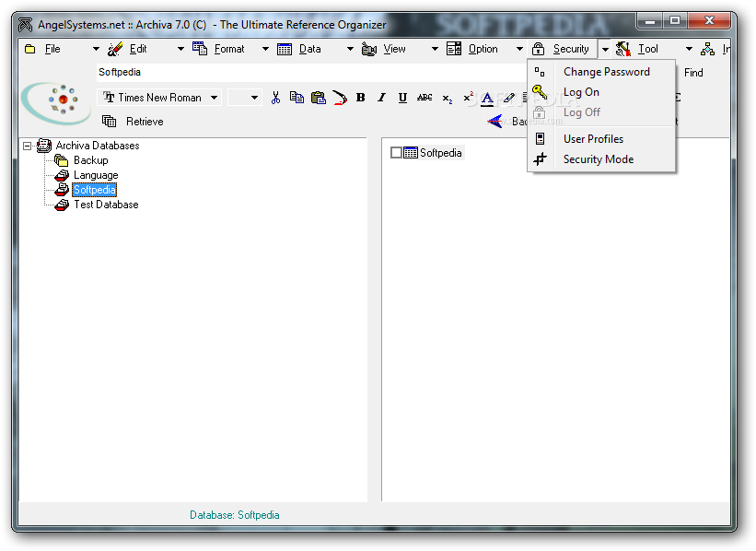The width and height of the screenshot is (756, 551).
Task: Cut selection with scissors icon
Action: pyautogui.click(x=275, y=98)
